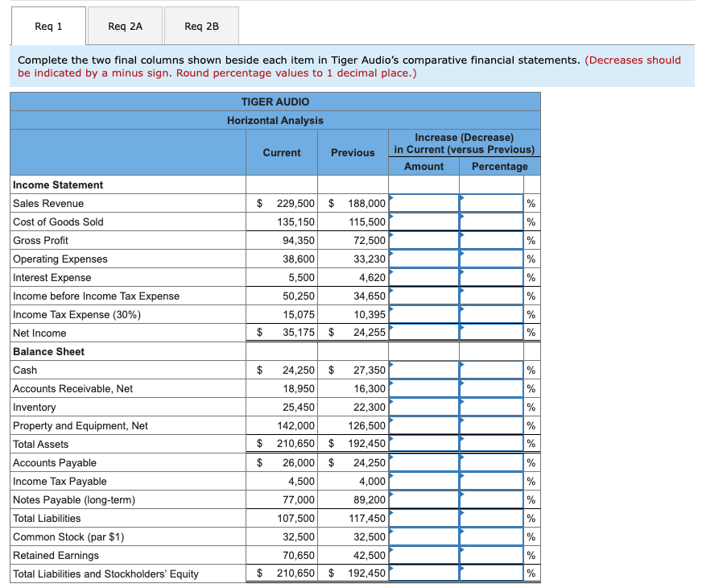Screen dimensions: 723x588
Task: Click Cash Amount input field
Action: pos(423,370)
